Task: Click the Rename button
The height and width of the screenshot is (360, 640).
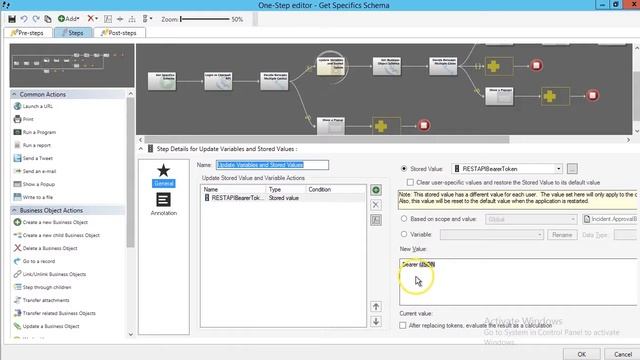Action: click(x=562, y=235)
